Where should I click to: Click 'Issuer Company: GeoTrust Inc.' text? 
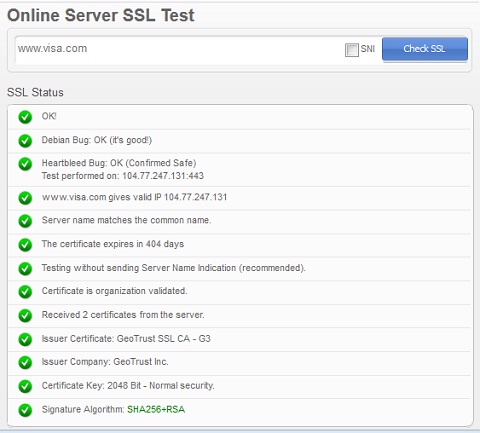tap(105, 362)
